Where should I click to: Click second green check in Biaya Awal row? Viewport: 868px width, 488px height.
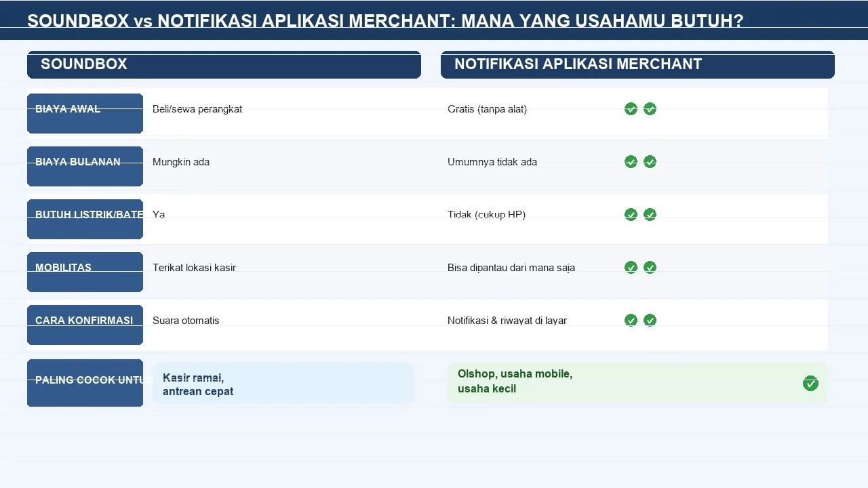tap(650, 108)
